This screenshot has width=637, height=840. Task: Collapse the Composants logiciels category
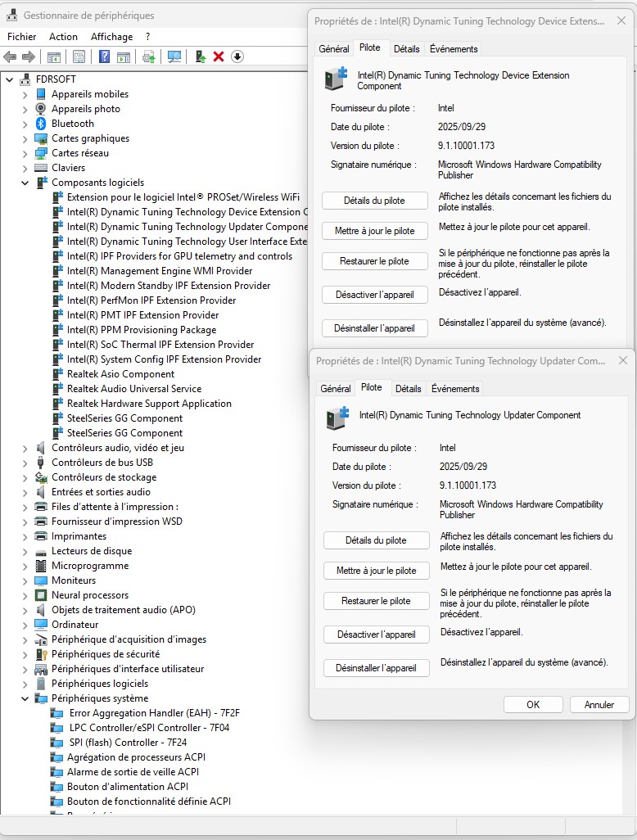[x=25, y=183]
